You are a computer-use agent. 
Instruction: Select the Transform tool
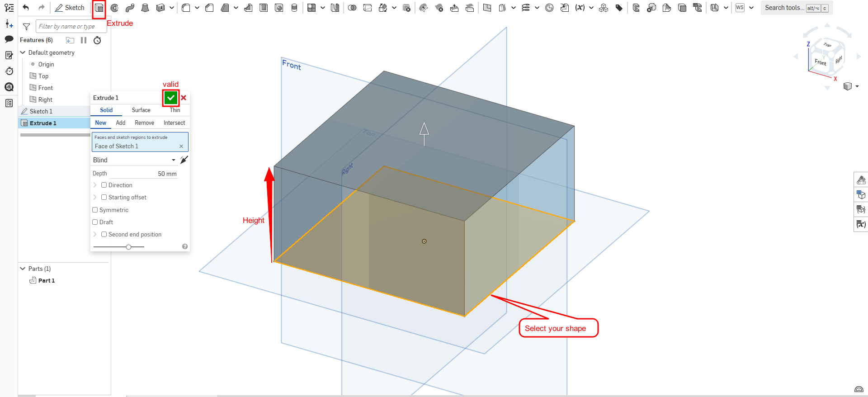(383, 8)
